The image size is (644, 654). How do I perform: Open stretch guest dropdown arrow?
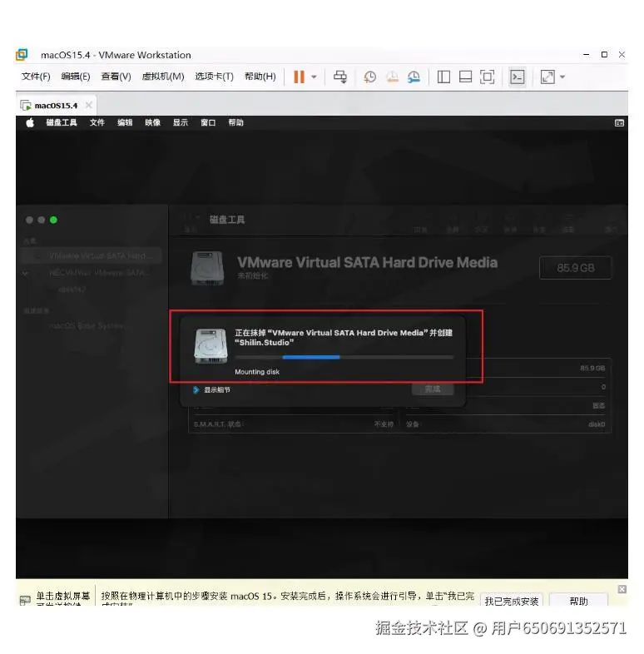point(562,77)
